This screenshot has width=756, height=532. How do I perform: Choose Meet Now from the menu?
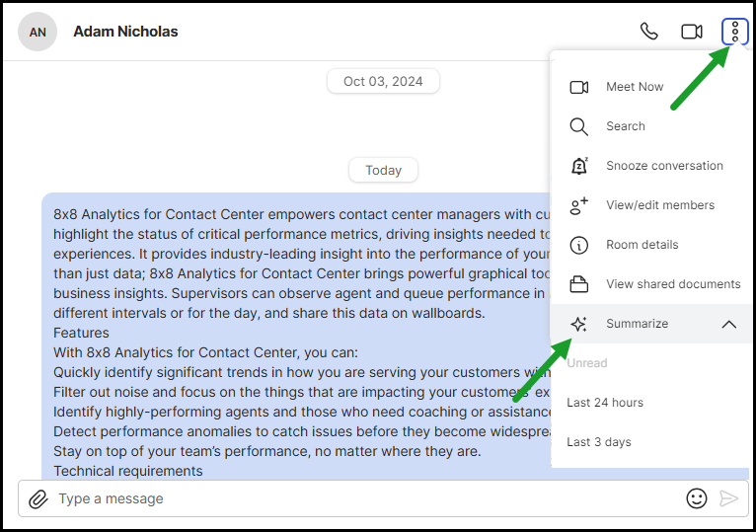tap(651, 87)
